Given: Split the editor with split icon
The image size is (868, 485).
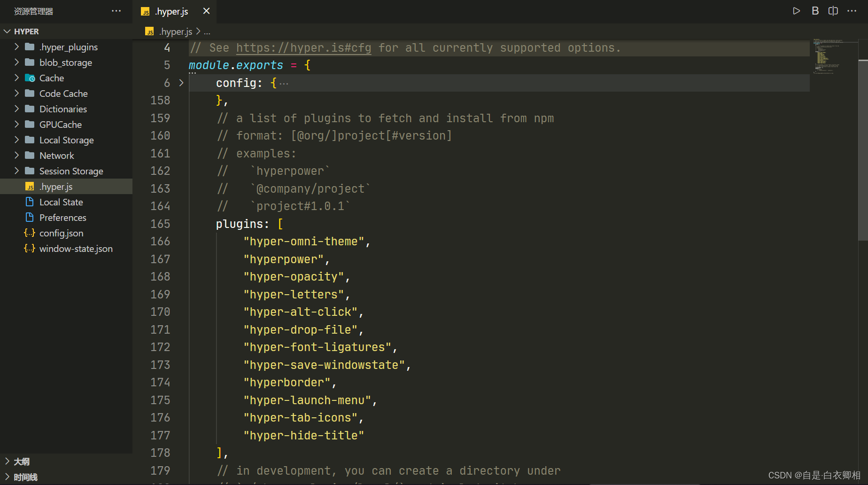Looking at the screenshot, I should click(x=833, y=11).
